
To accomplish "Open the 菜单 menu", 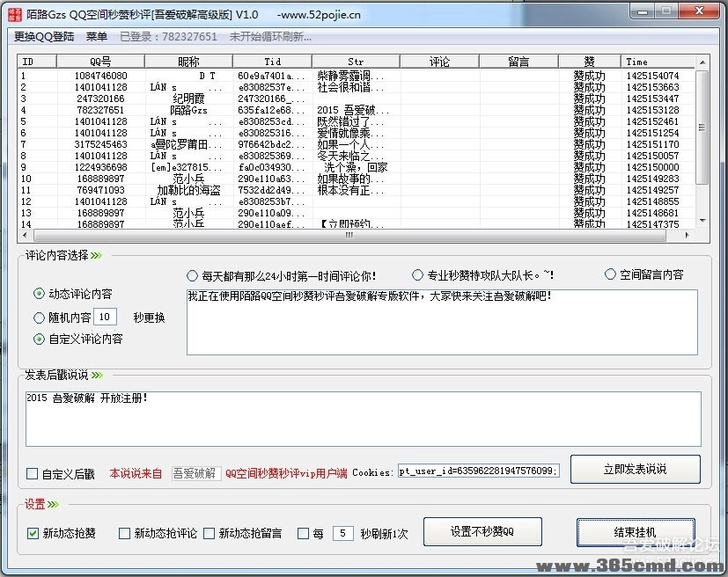I will click(97, 37).
